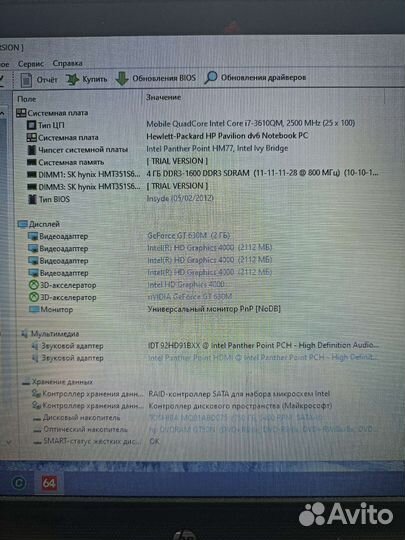
Task: Click the Дисплей section monitor icon
Action: (22, 225)
